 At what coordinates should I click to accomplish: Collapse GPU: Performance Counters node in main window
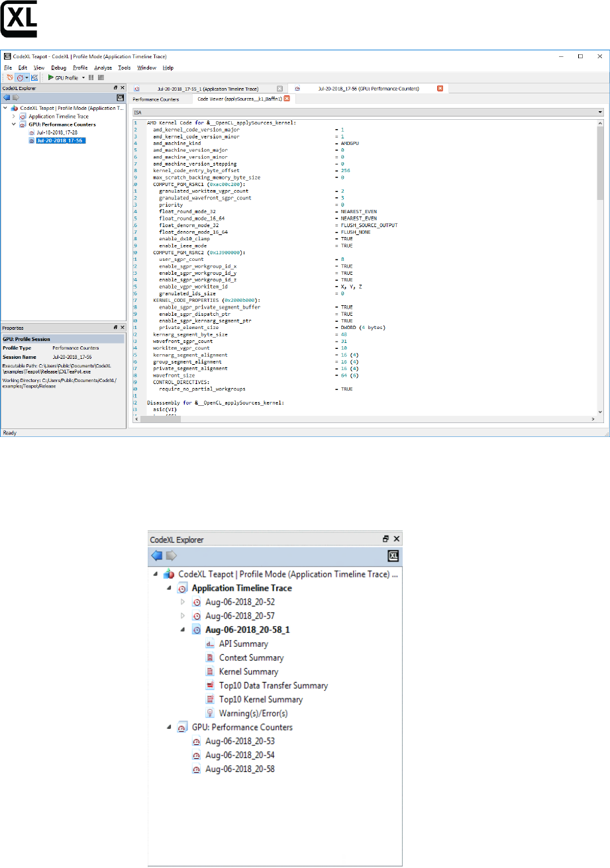click(14, 124)
